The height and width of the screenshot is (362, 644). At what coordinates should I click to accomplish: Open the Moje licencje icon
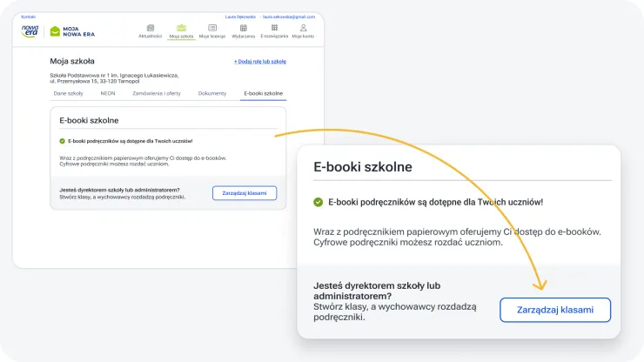(212, 29)
